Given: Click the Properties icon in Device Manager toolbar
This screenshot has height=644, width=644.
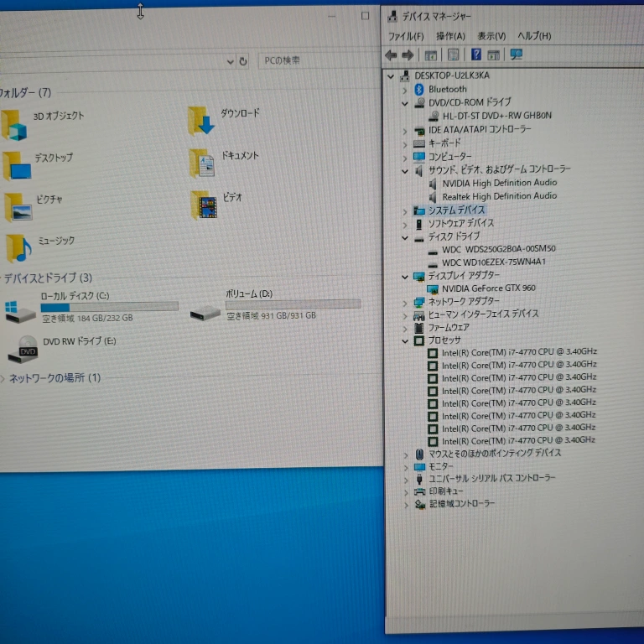Looking at the screenshot, I should tap(430, 55).
